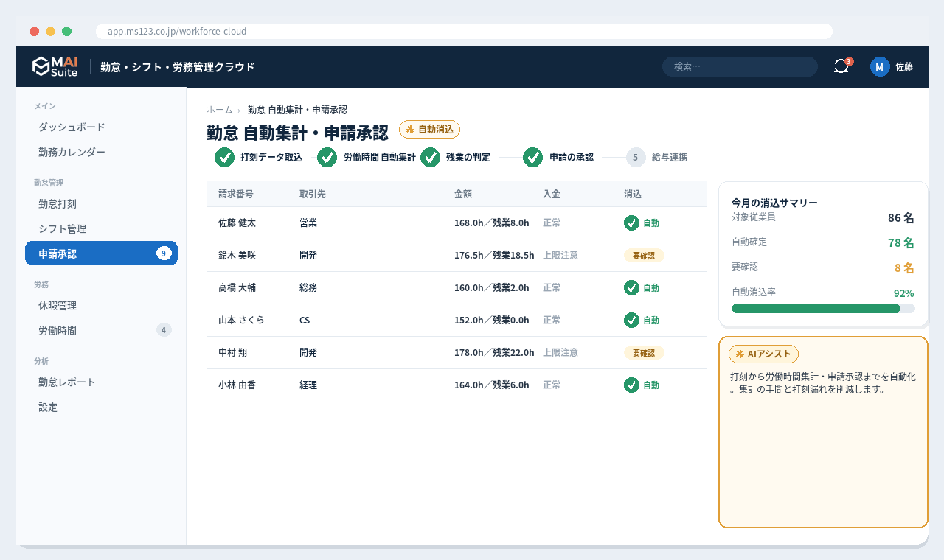Click the 要確認 tag for 中村 翔
The height and width of the screenshot is (560, 944).
click(644, 352)
